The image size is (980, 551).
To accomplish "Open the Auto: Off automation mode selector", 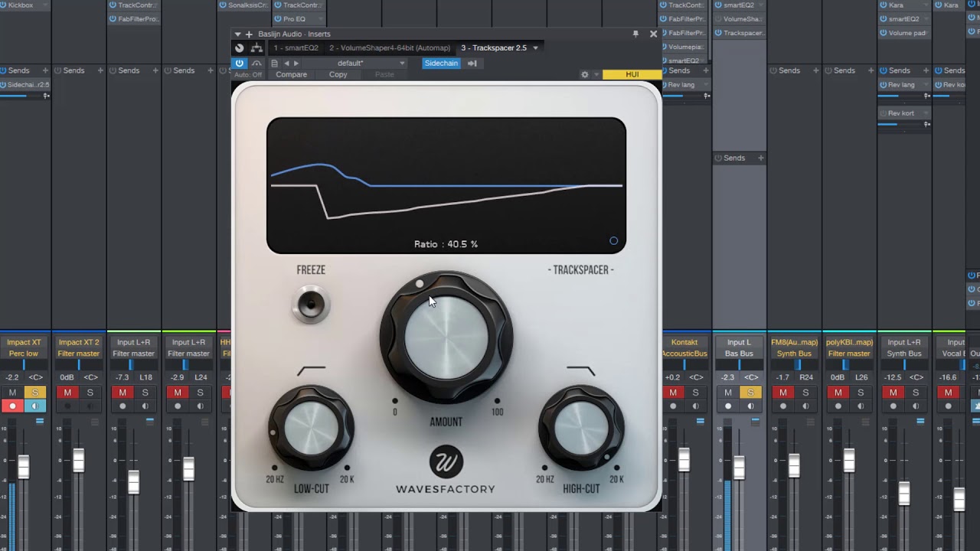I will click(x=248, y=75).
